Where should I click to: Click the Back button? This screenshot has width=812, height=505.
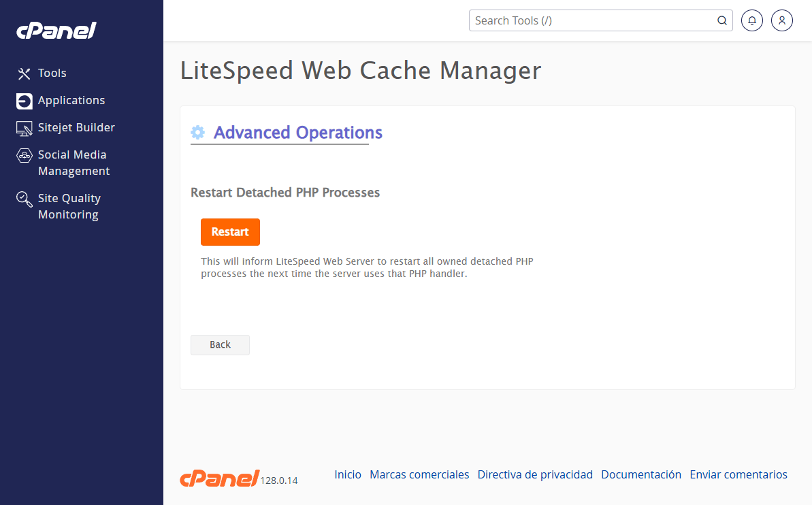pos(220,345)
